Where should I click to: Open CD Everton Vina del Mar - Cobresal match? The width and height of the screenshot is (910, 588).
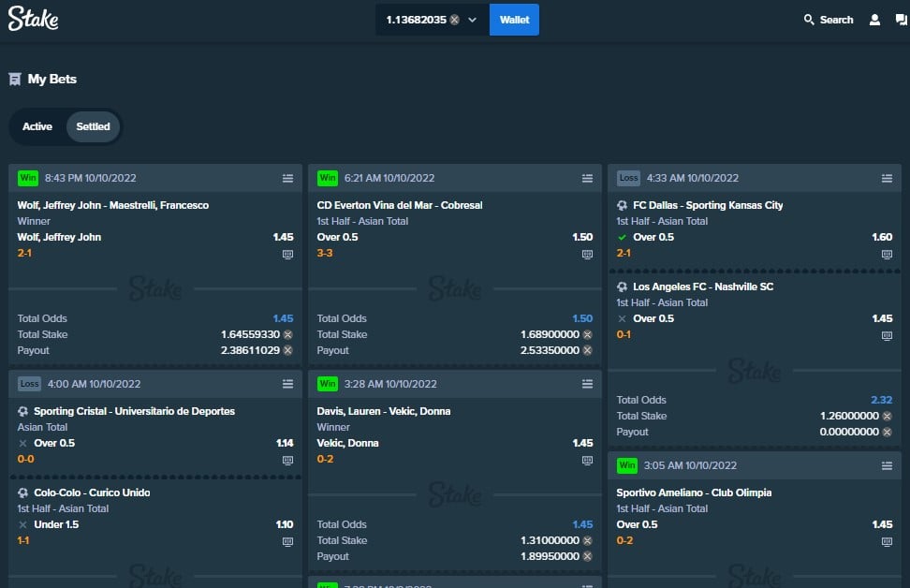coord(400,205)
